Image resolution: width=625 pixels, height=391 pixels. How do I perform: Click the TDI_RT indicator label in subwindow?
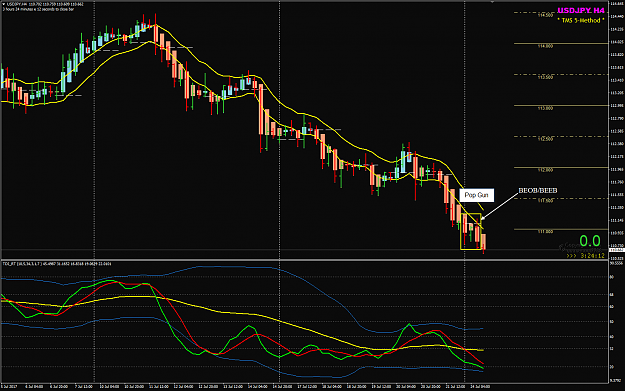click(x=57, y=264)
